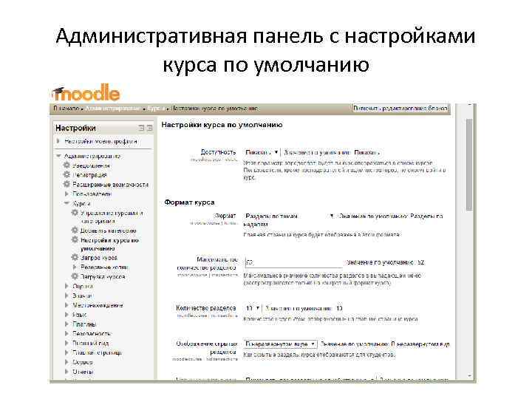The height and width of the screenshot is (399, 532).
Task: Click Настройки курса по умолчанию page heading
Action: coord(222,125)
